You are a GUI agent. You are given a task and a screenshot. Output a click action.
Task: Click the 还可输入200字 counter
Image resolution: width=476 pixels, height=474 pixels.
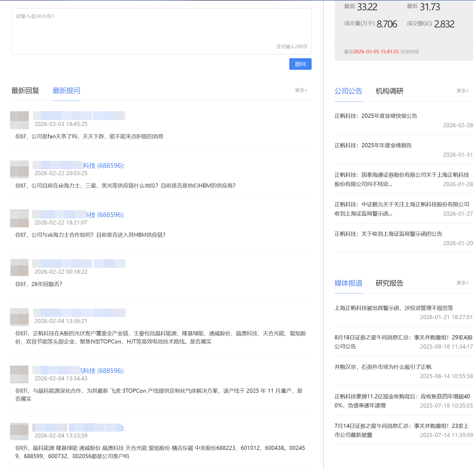[292, 47]
